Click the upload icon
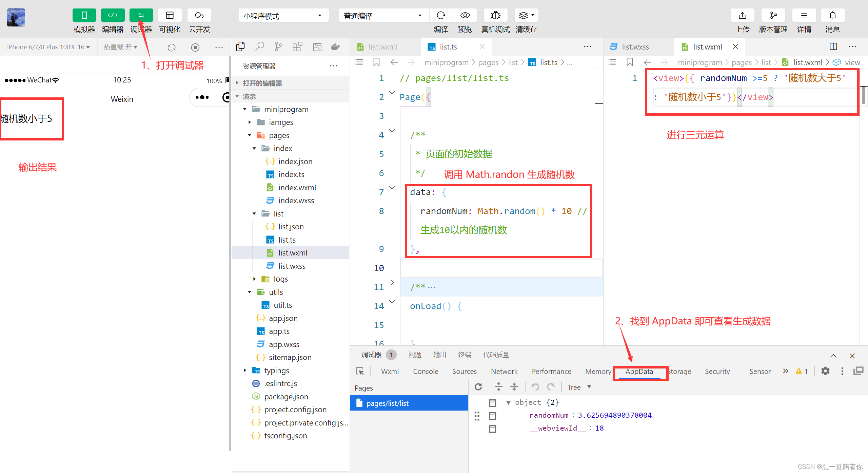Viewport: 868px width, 473px height. 742,15
